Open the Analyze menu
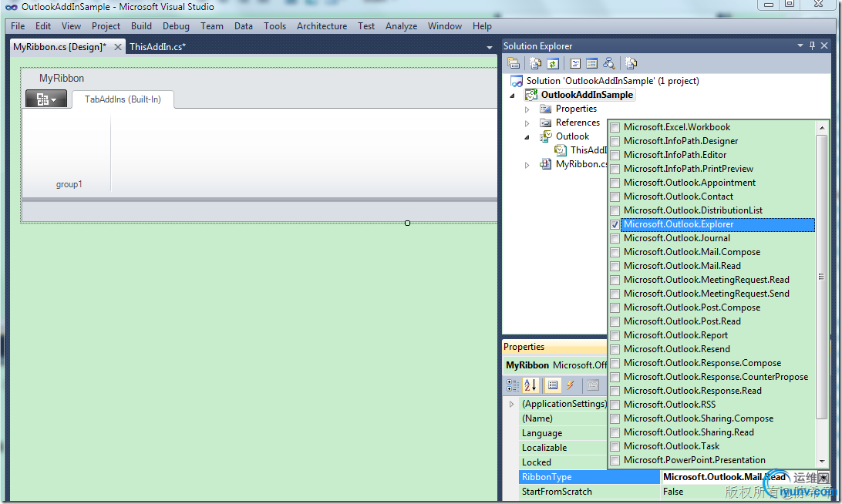The height and width of the screenshot is (504, 842). click(401, 25)
